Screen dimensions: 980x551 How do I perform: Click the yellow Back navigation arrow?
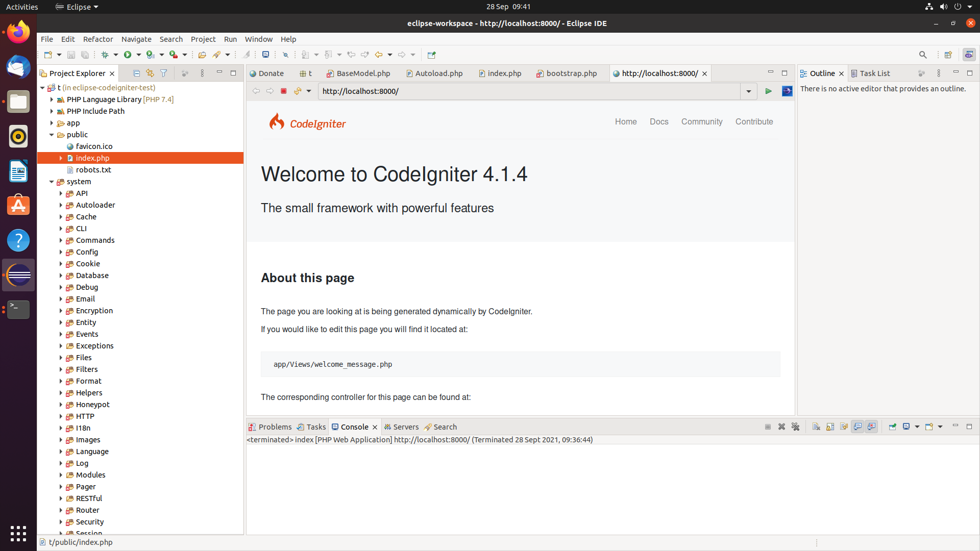(378, 55)
